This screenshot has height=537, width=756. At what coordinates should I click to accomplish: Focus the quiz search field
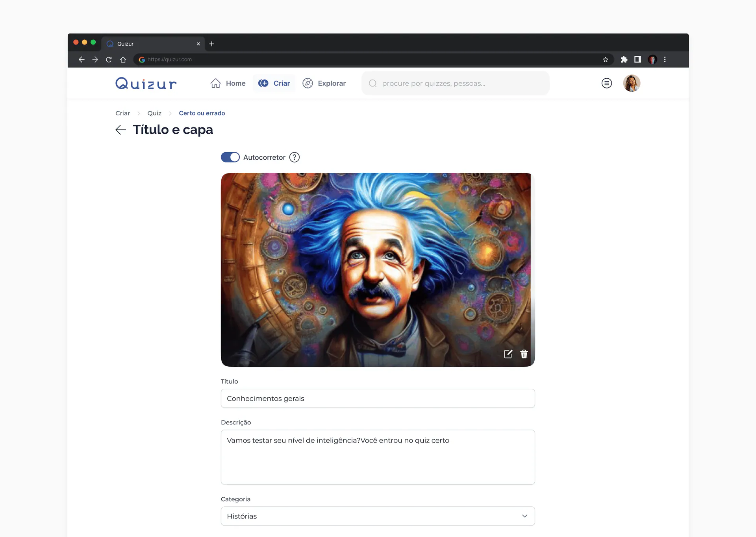click(455, 83)
